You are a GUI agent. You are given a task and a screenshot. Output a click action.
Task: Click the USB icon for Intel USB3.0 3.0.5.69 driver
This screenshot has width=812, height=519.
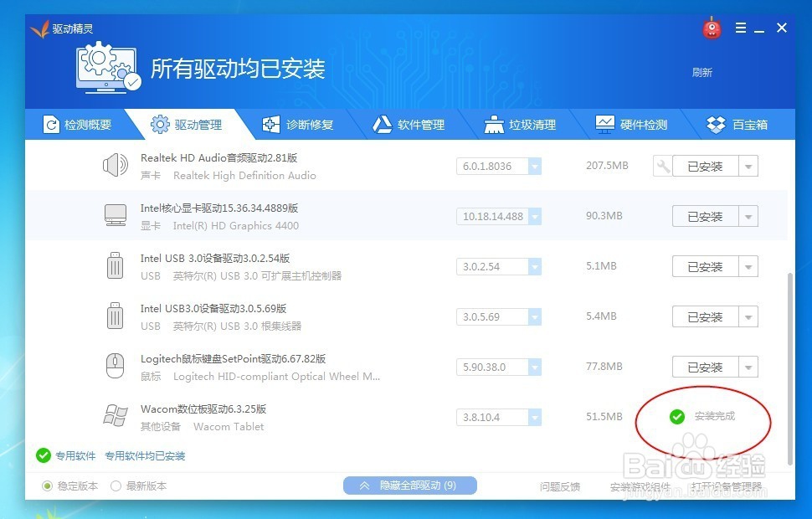click(115, 316)
